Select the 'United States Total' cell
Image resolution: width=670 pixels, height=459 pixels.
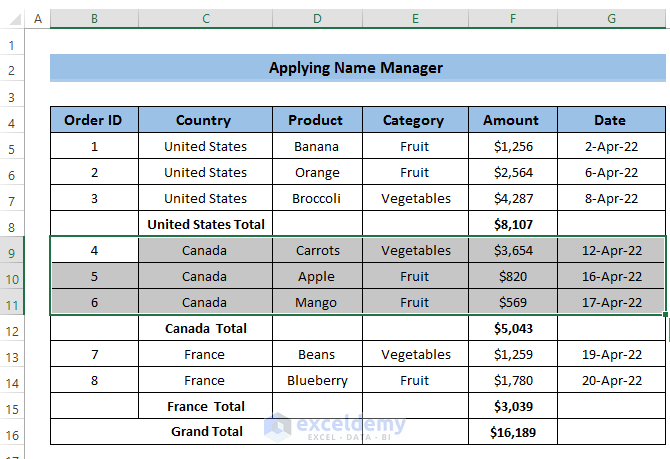click(205, 224)
